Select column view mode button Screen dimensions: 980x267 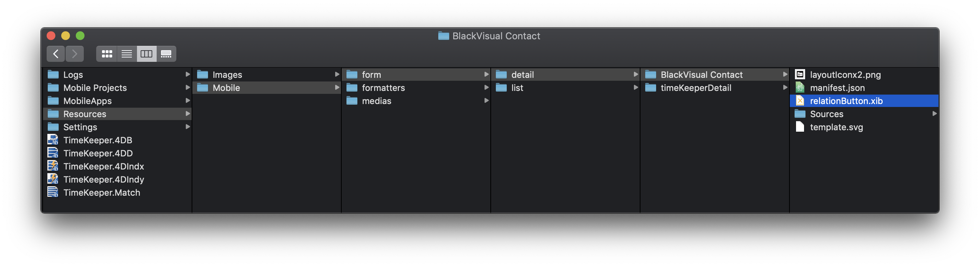point(146,54)
